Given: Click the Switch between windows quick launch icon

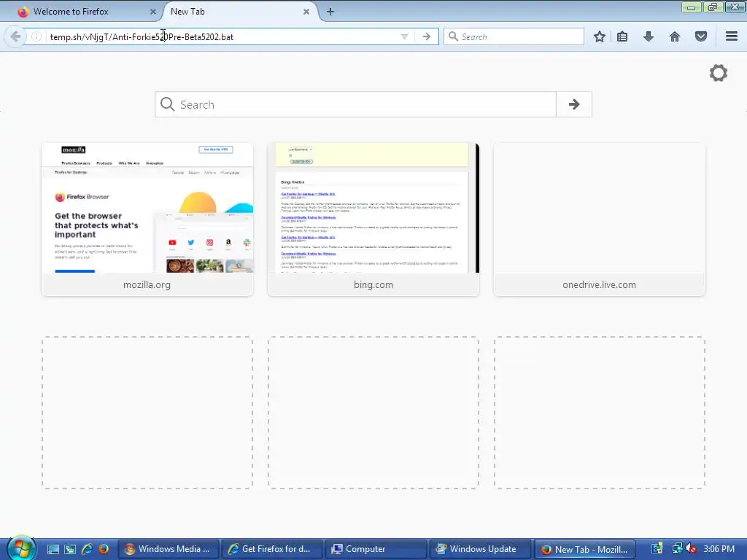Looking at the screenshot, I should coord(70,549).
